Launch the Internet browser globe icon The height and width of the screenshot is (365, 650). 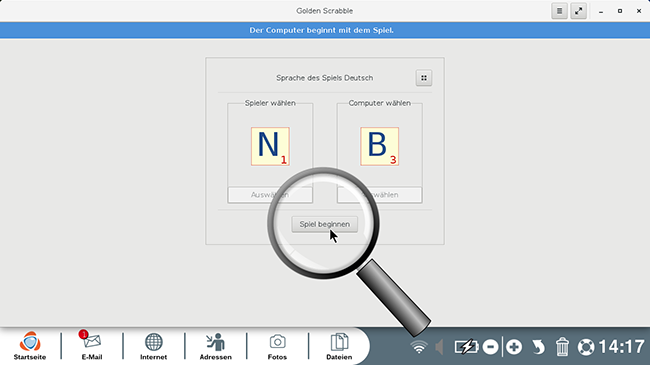coord(153,346)
